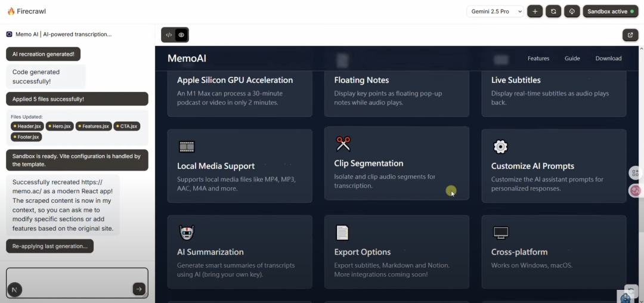Open the Features nav item
Screen dimensions: 644x303
(538, 58)
